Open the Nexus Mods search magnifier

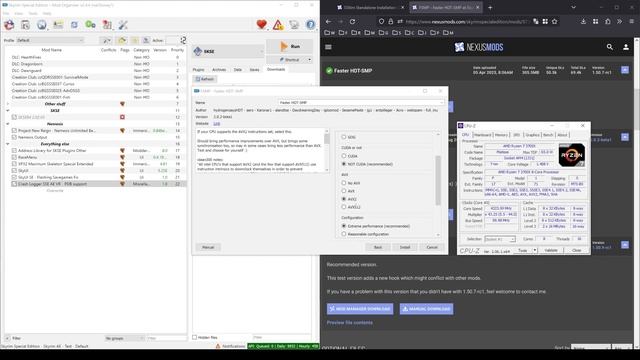pyautogui.click(x=609, y=47)
